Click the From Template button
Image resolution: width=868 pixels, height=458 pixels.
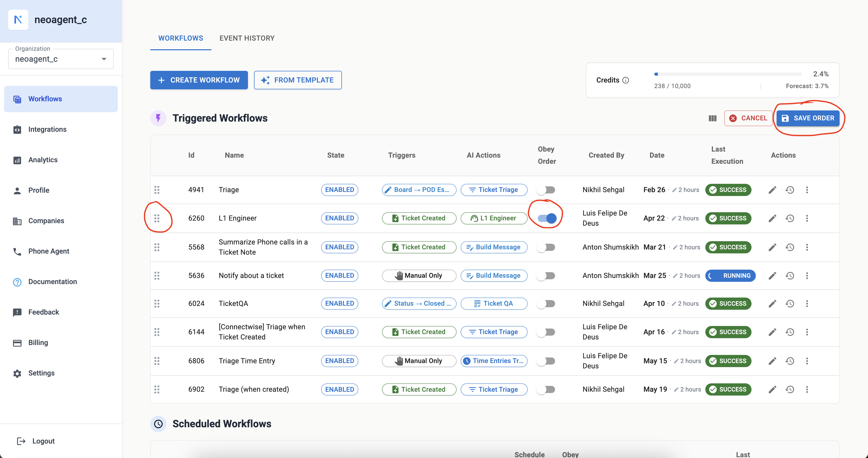[x=297, y=80]
